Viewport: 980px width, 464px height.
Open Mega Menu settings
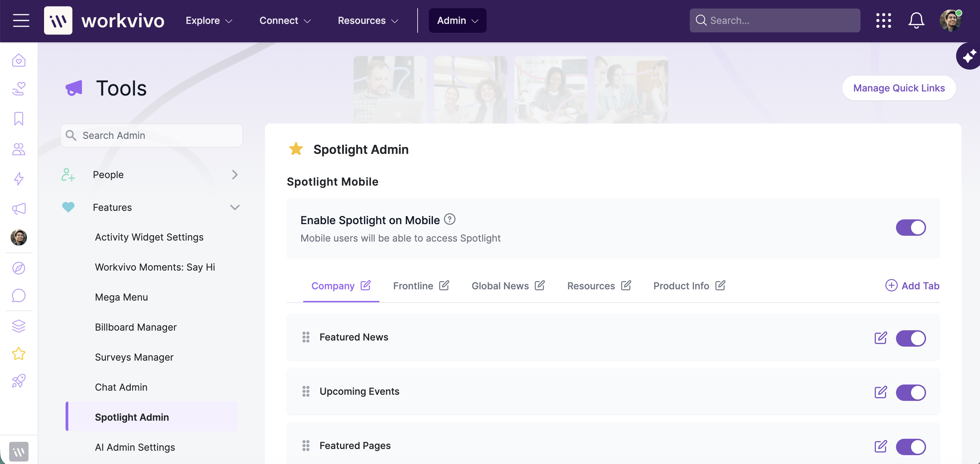click(121, 297)
